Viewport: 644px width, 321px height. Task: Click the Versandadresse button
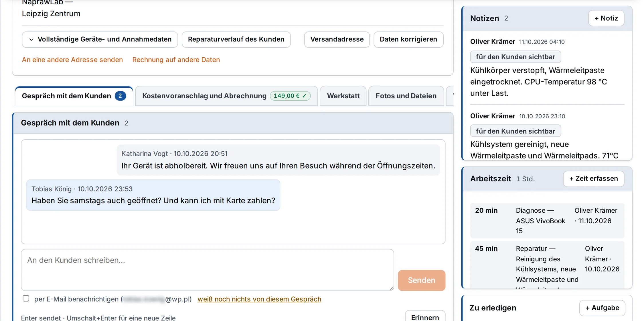point(337,39)
